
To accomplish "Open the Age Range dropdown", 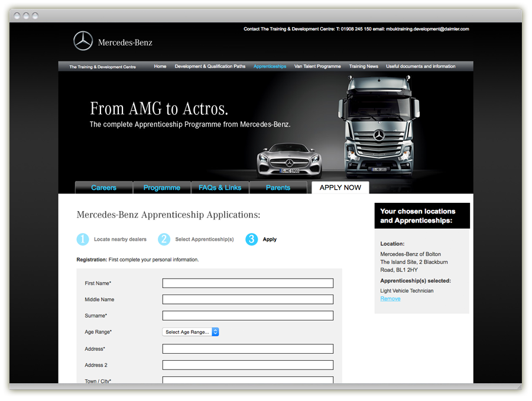I will tap(190, 332).
